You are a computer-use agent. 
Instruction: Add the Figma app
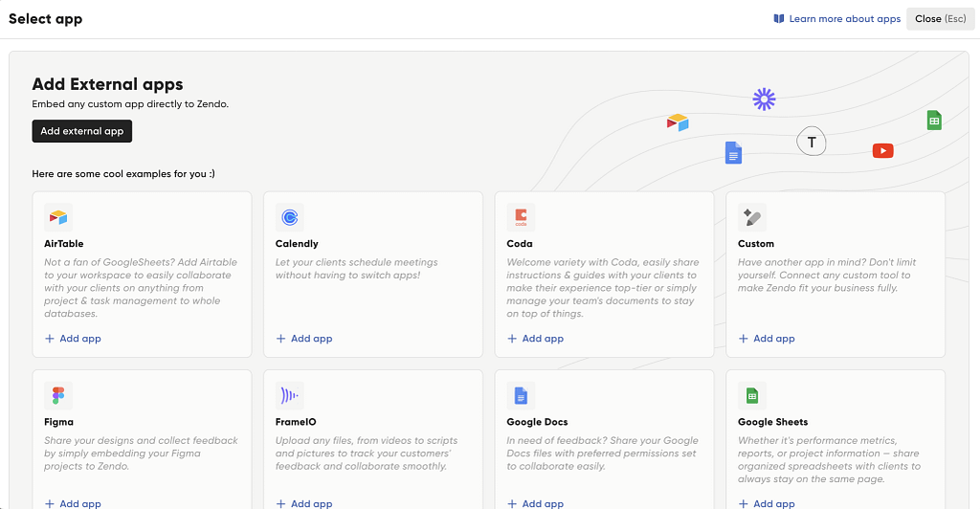(x=73, y=503)
